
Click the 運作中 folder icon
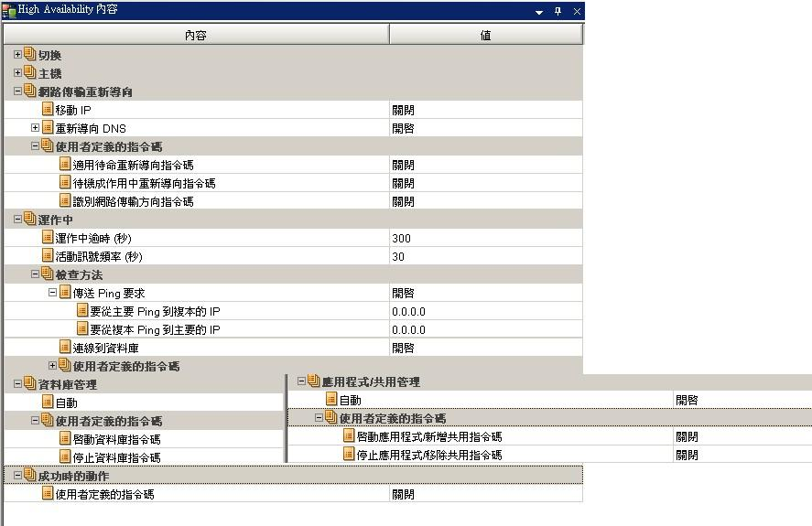30,219
